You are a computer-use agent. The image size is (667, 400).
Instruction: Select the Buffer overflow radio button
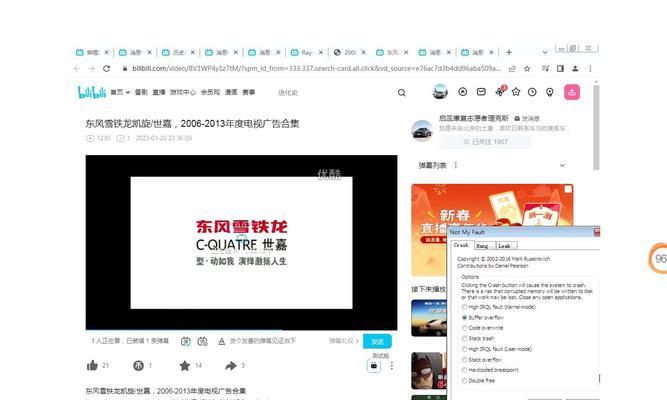[464, 317]
